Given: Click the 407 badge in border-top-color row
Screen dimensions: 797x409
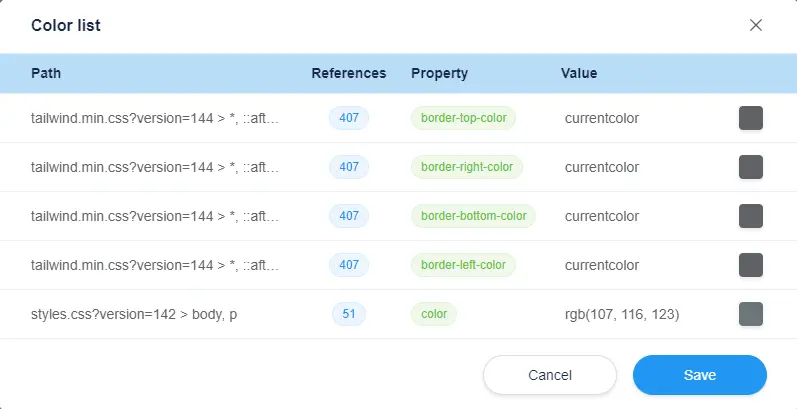Looking at the screenshot, I should coord(349,118).
